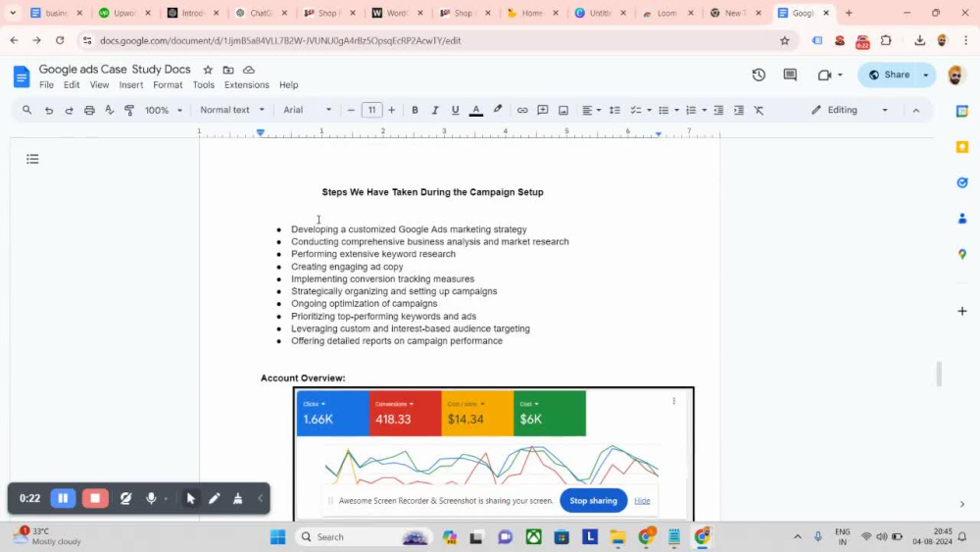980x552 pixels.
Task: Click the Increase indent icon
Action: [739, 110]
